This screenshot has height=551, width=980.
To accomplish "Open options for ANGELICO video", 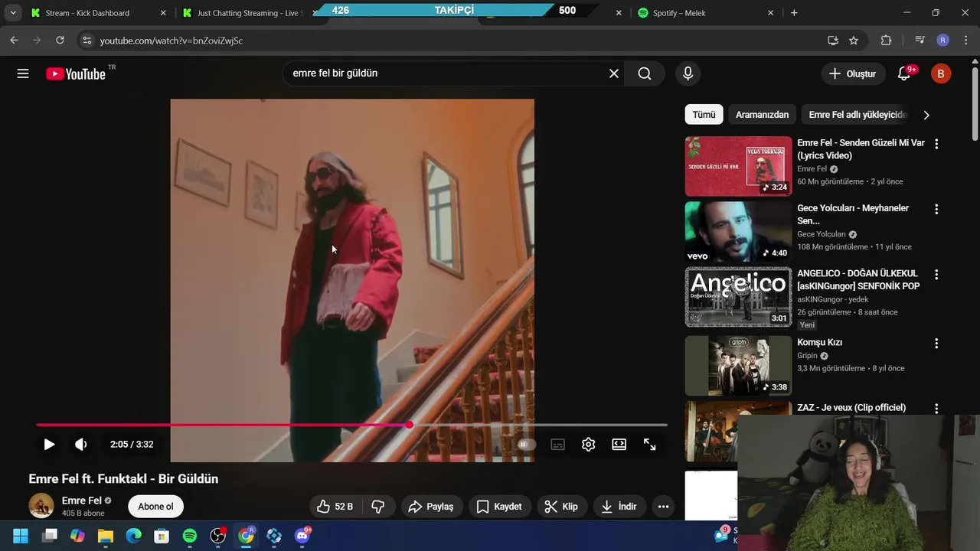I will (x=936, y=274).
